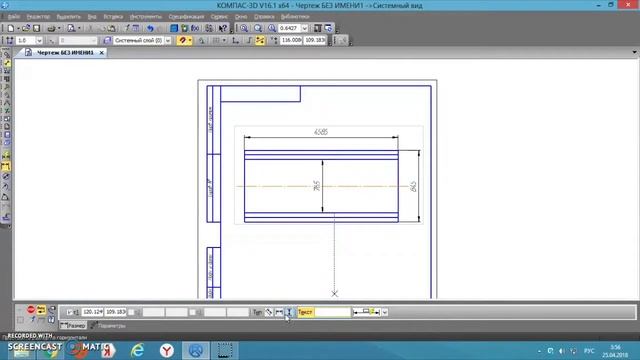Screen dimensions: 640x360
Task: Open the Файл menu
Action: (13, 17)
